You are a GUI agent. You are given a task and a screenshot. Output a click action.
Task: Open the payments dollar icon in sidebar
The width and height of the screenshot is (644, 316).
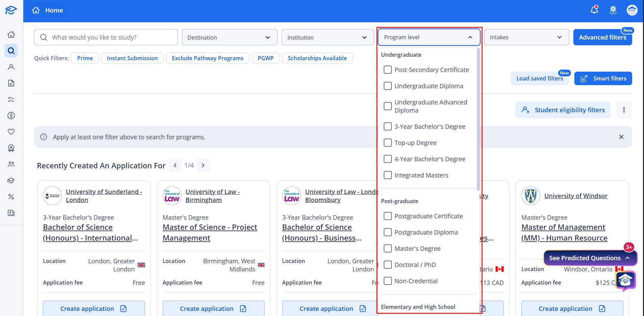pos(11,116)
